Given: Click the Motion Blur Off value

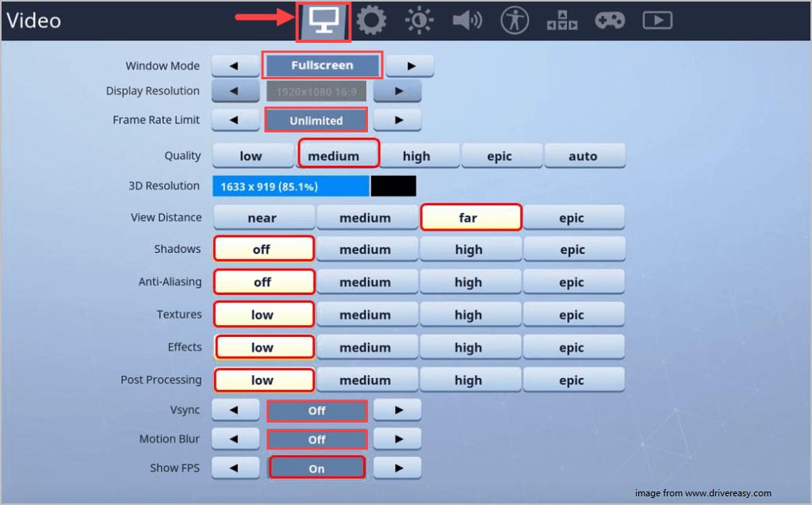Looking at the screenshot, I should tap(317, 439).
